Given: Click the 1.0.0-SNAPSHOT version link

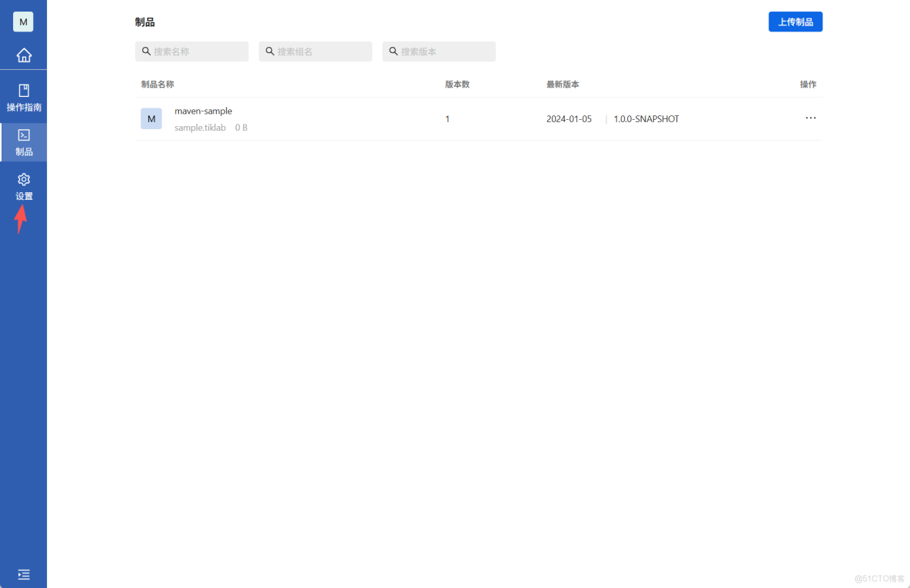Looking at the screenshot, I should tap(646, 118).
